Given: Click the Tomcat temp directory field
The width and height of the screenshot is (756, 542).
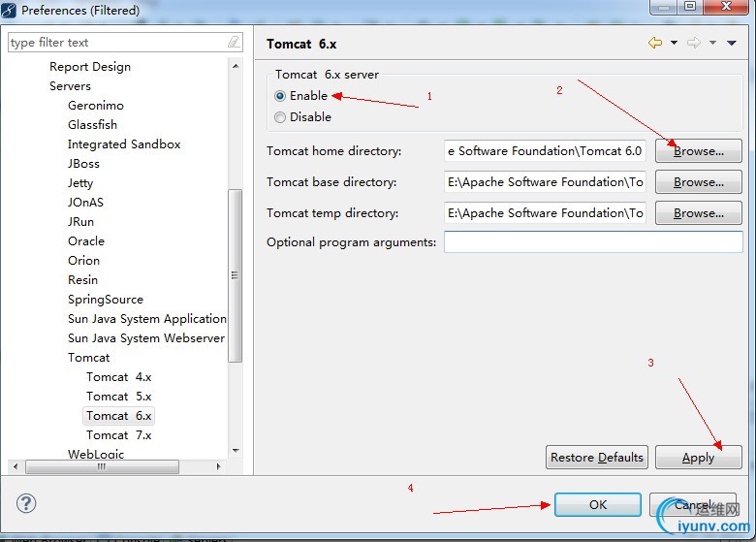Looking at the screenshot, I should click(x=545, y=213).
